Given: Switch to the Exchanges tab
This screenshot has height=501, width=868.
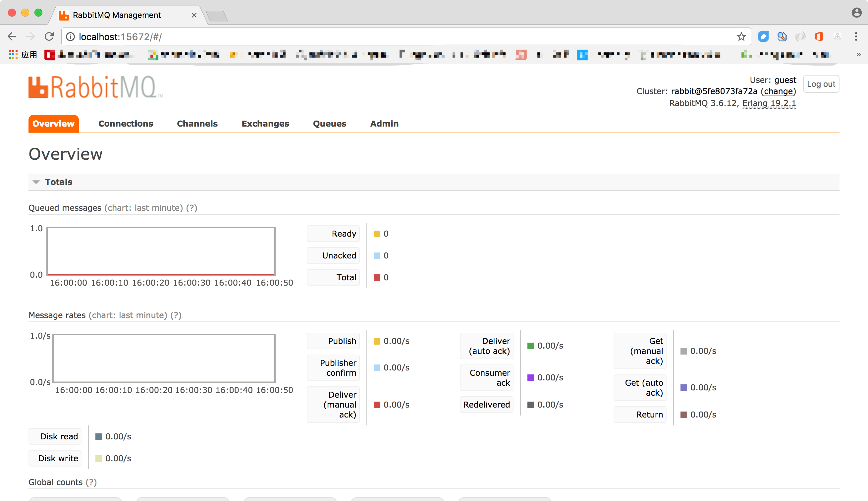Looking at the screenshot, I should click(x=265, y=124).
